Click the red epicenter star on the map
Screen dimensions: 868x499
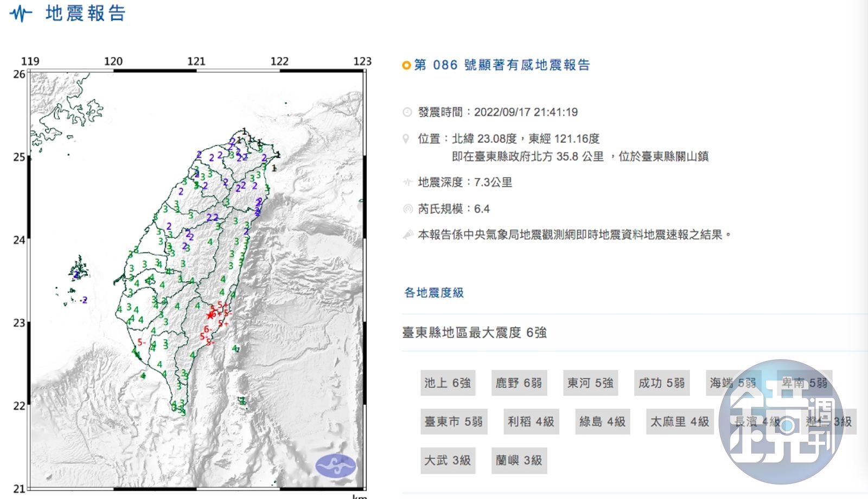[x=210, y=315]
